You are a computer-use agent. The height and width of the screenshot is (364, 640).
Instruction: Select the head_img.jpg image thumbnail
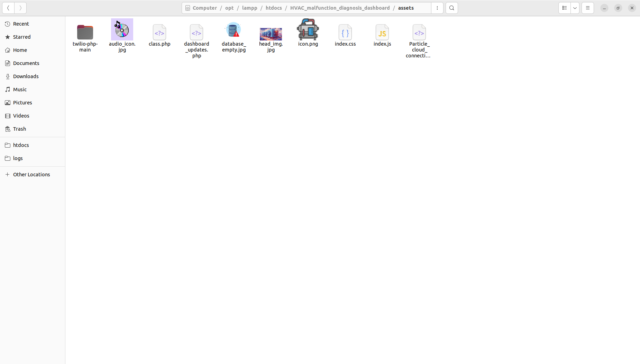[x=271, y=34]
